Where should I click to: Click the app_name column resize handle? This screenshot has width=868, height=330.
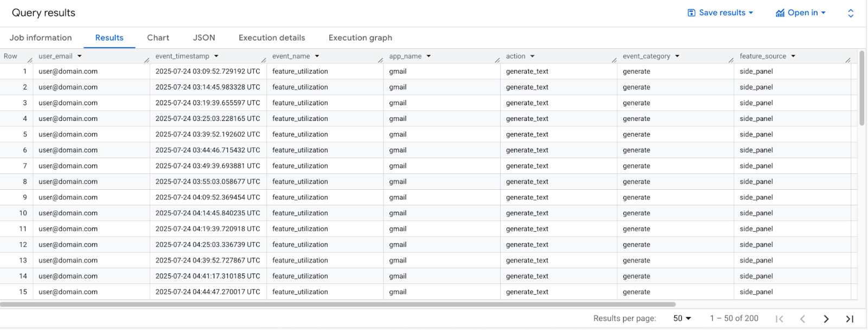(497, 60)
